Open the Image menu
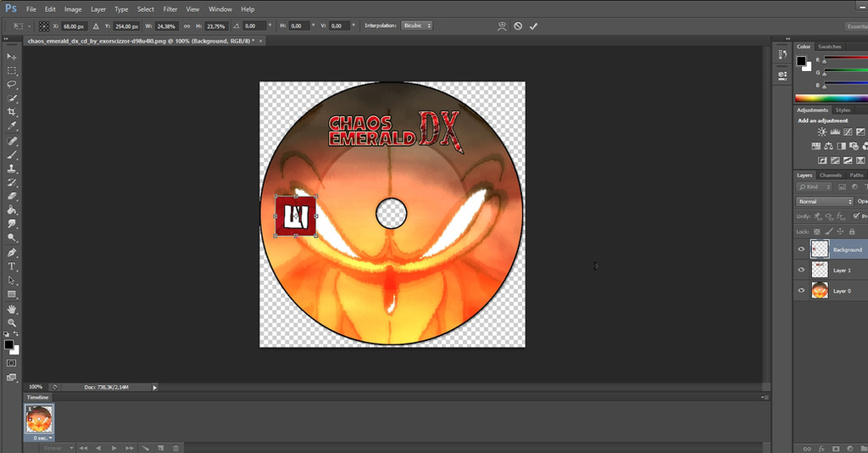Image resolution: width=868 pixels, height=453 pixels. [73, 8]
